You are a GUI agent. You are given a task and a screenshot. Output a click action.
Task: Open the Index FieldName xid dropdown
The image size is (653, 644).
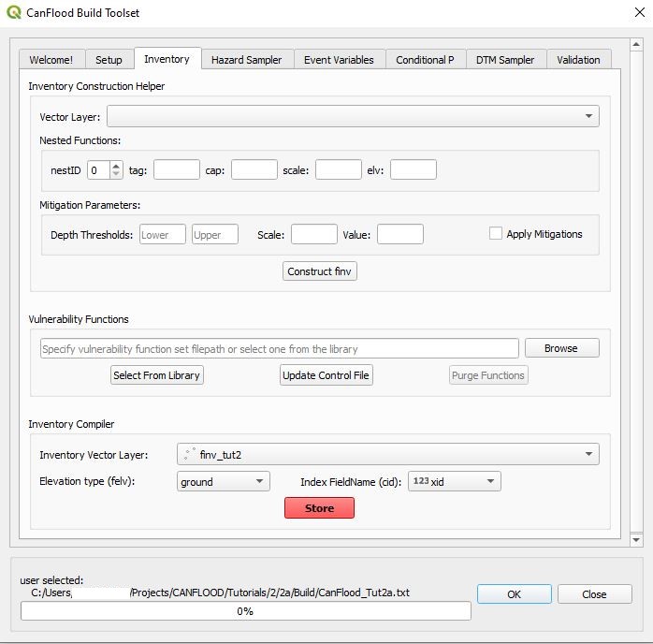pos(455,481)
